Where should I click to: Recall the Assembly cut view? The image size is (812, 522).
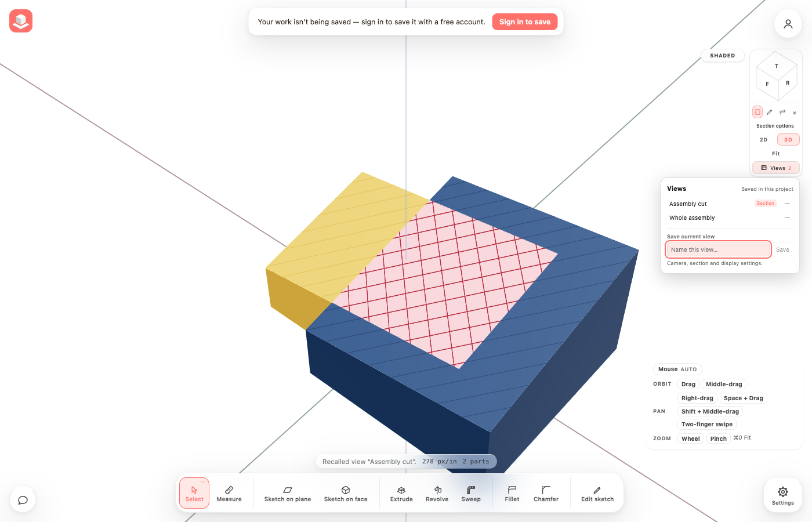tap(688, 204)
